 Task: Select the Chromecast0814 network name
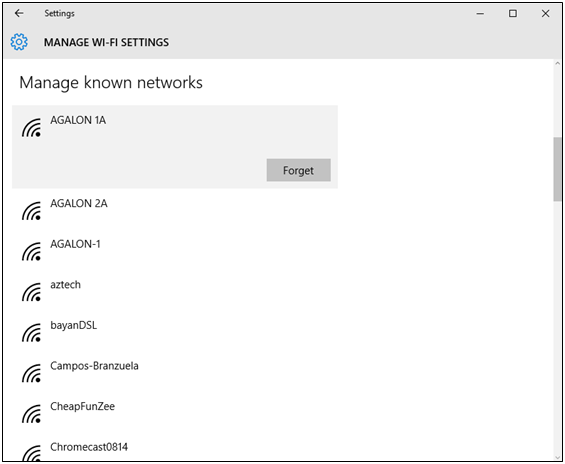click(x=89, y=447)
